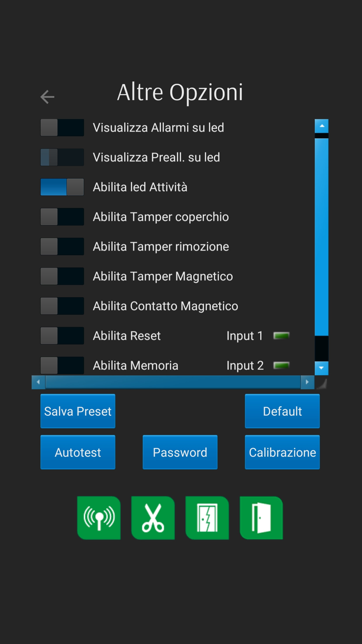Turn on Abilita Tamper rimozione
The width and height of the screenshot is (362, 644).
click(62, 246)
